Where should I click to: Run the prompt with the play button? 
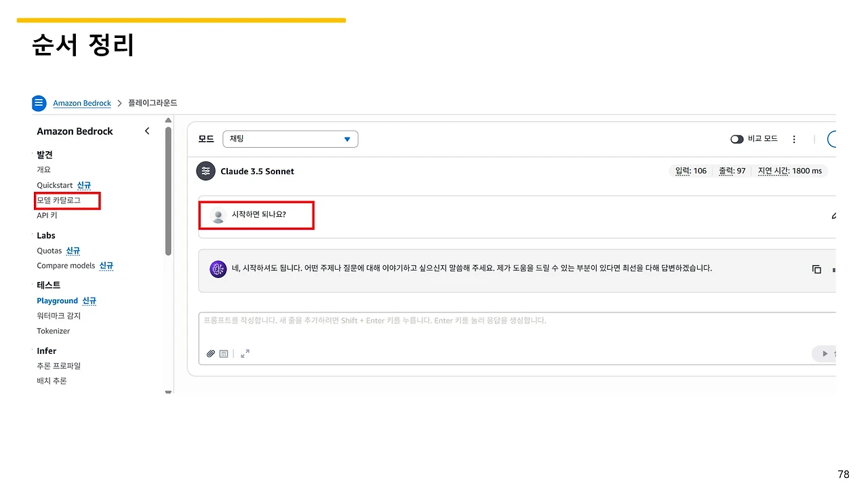[x=825, y=354]
